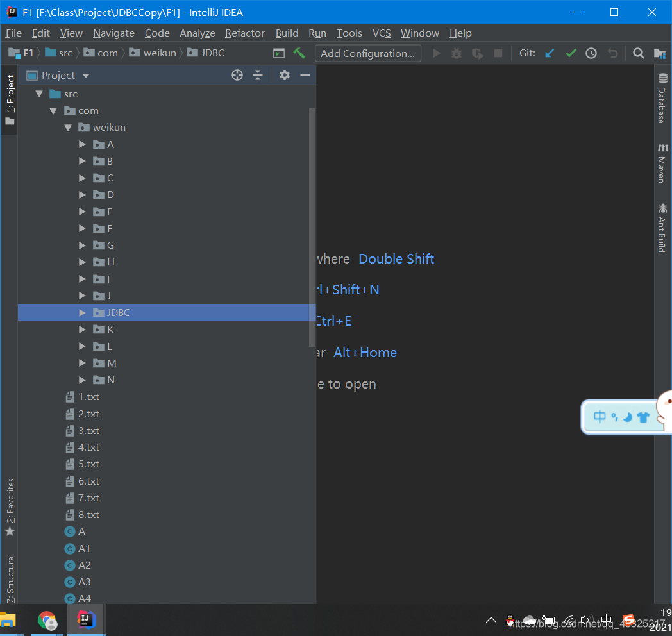Collapse the weikun package
The image size is (672, 636).
click(x=68, y=128)
